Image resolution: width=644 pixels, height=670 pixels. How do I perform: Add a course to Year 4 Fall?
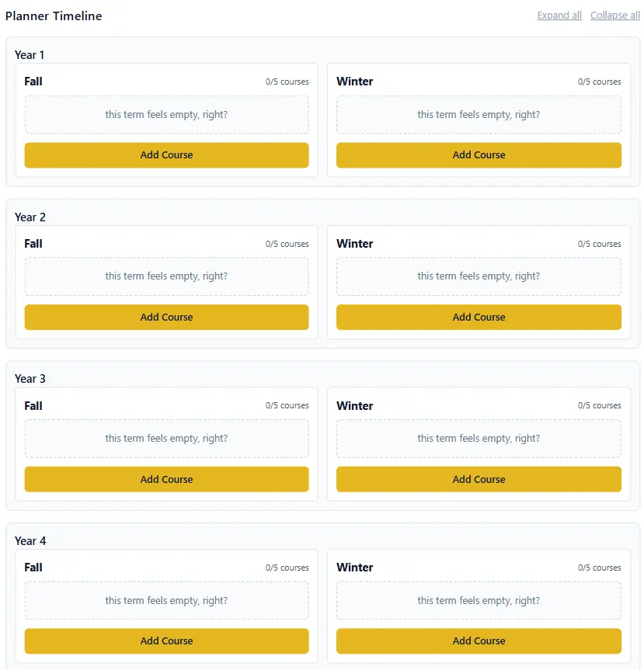pos(166,641)
